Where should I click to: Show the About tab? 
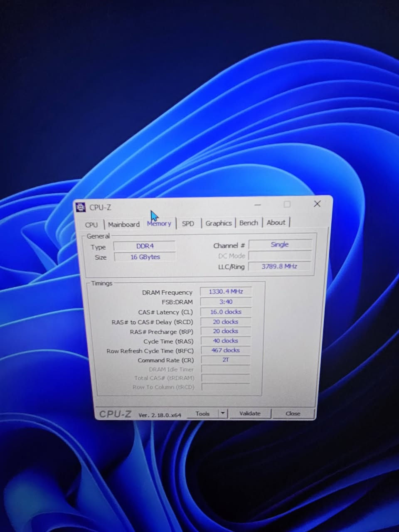[276, 222]
